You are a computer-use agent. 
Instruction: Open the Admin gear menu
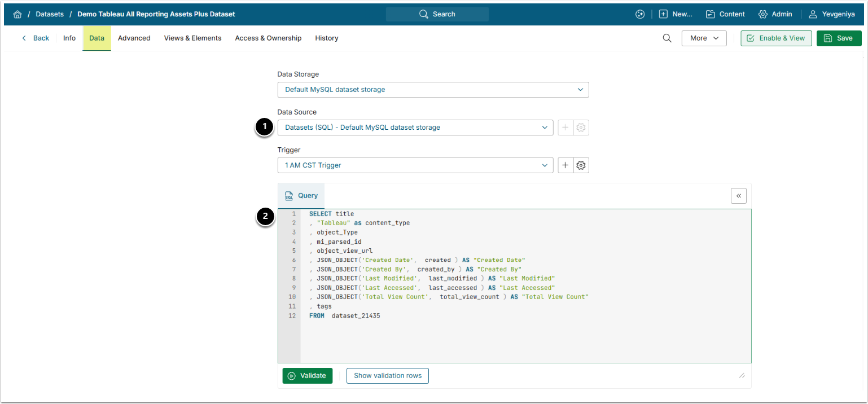point(775,14)
